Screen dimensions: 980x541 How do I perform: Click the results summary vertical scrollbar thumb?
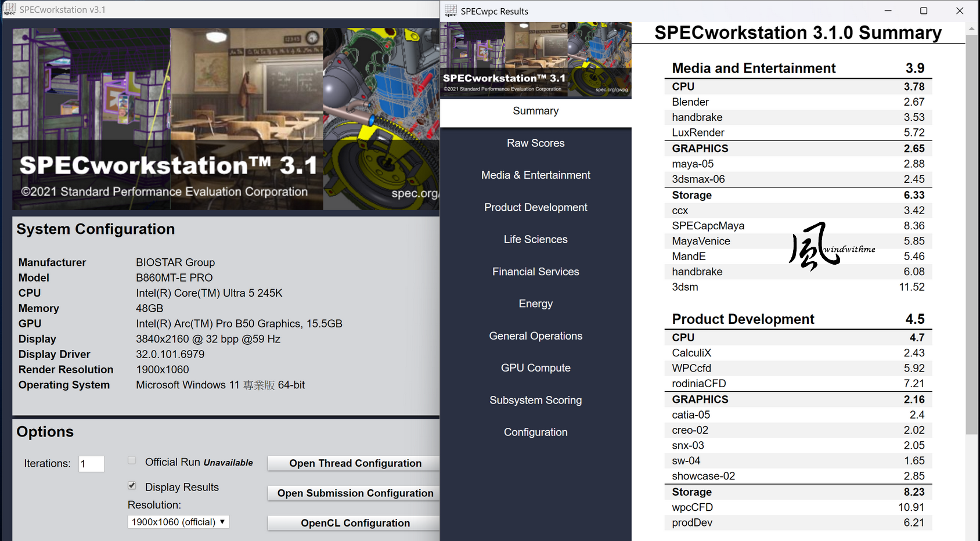coord(971,234)
